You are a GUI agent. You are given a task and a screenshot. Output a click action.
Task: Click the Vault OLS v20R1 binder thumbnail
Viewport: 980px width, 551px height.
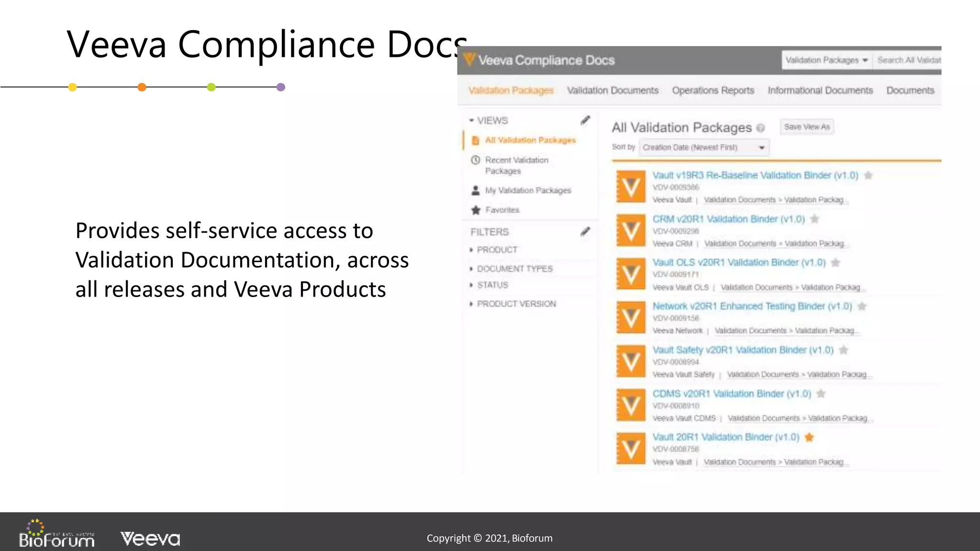631,274
